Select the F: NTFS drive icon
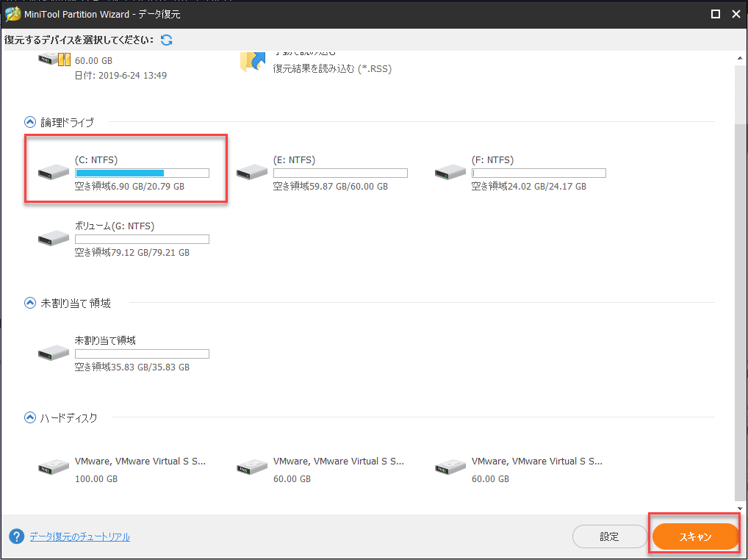 [450, 172]
